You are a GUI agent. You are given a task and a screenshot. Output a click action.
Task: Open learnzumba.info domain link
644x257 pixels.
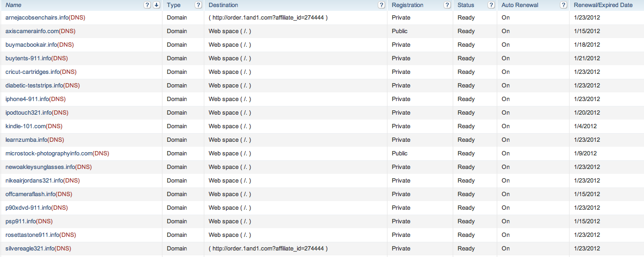[26, 140]
